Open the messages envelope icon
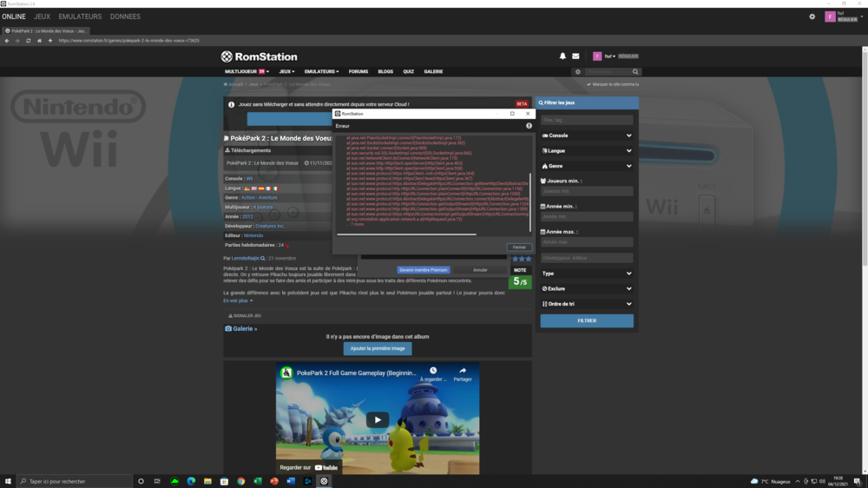This screenshot has width=868, height=488. point(575,56)
